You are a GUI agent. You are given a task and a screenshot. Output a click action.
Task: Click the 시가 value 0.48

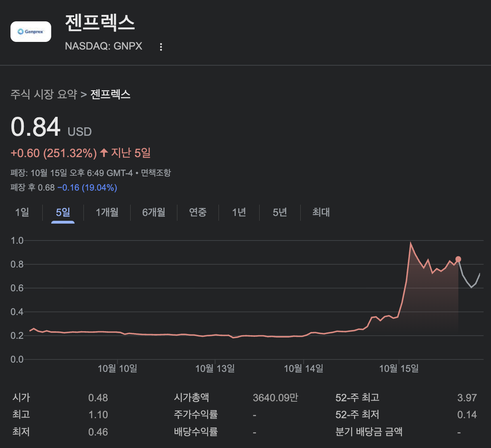[x=98, y=398]
